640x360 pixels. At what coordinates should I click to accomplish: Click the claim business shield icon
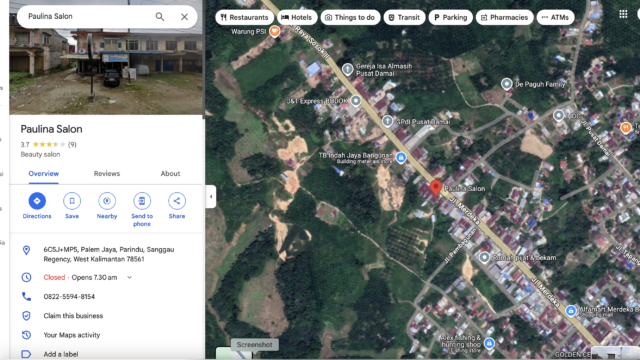27,316
